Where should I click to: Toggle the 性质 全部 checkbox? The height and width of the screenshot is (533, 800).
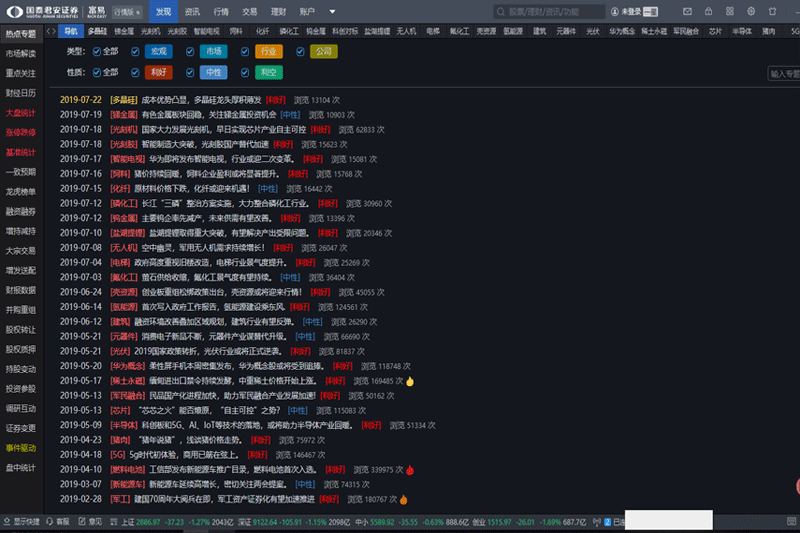[96, 72]
